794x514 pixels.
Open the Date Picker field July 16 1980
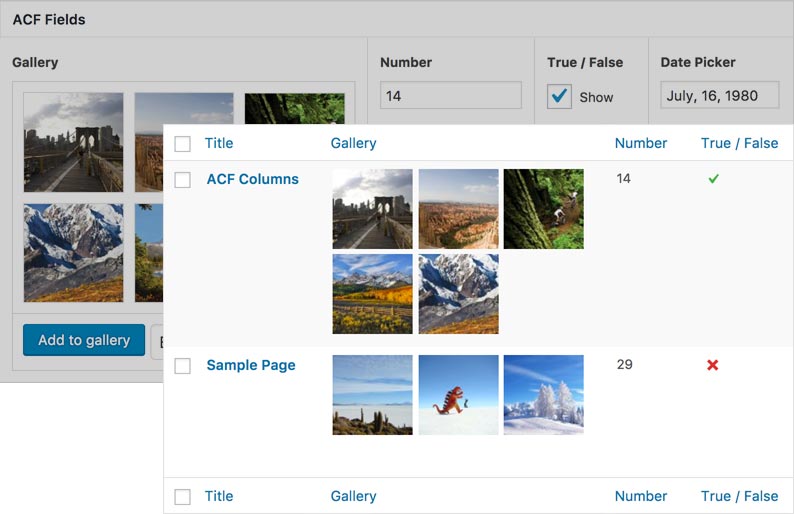point(720,95)
